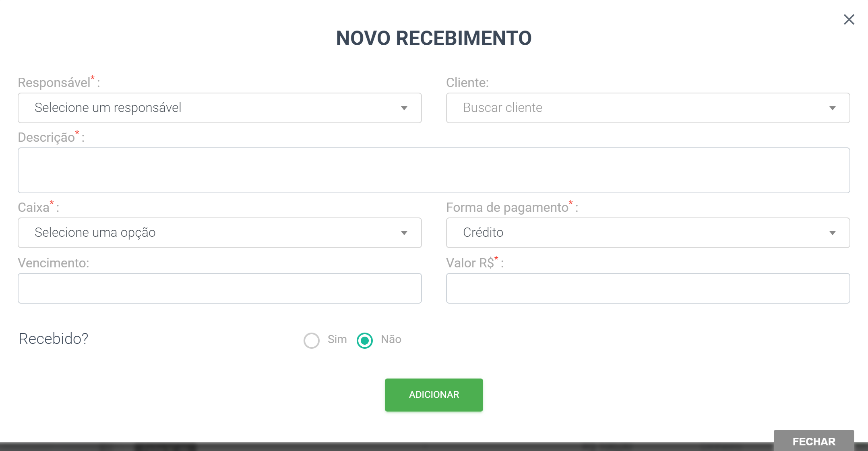868x451 pixels.
Task: Focus the Descrição text area
Action: click(434, 170)
